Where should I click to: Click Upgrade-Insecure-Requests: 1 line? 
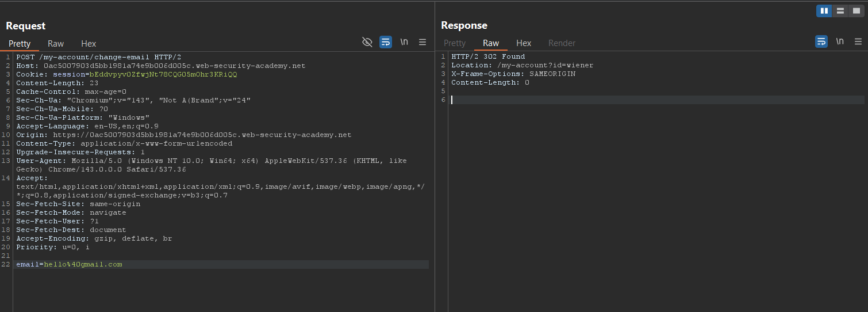click(80, 152)
